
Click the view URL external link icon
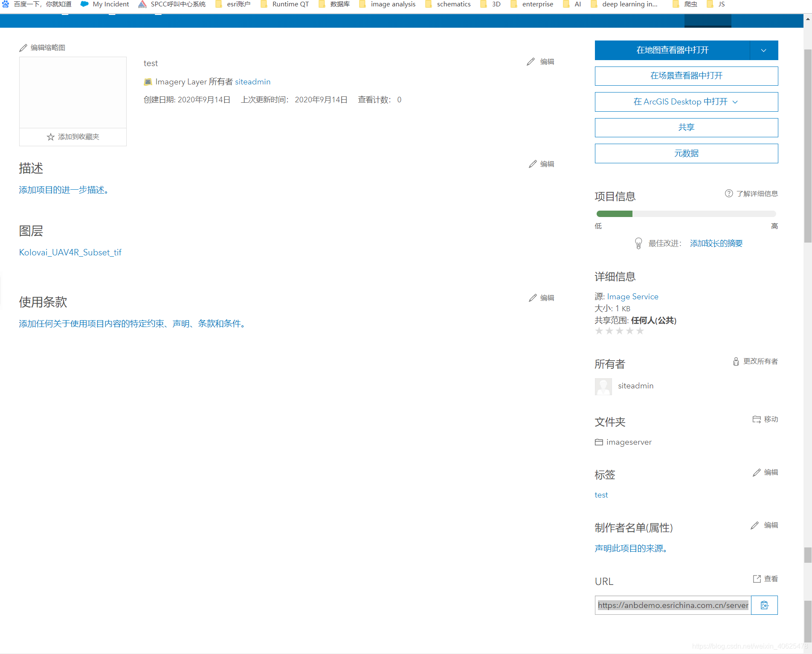point(757,579)
